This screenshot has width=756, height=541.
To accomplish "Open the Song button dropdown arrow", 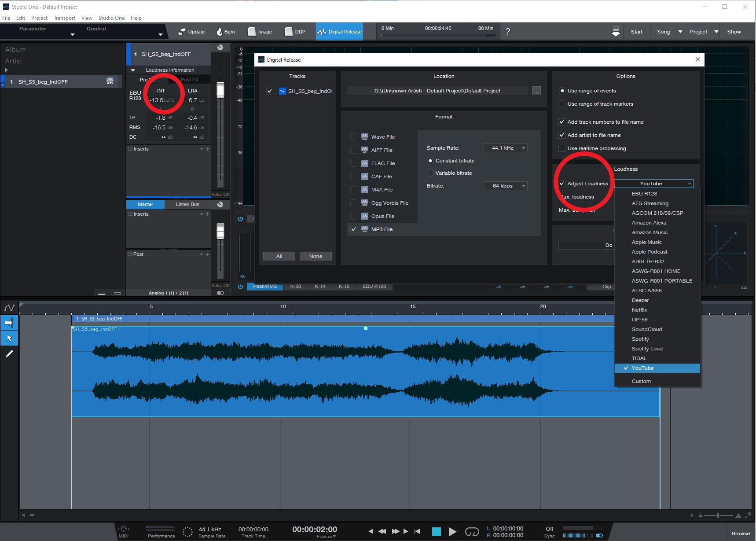I will (680, 32).
